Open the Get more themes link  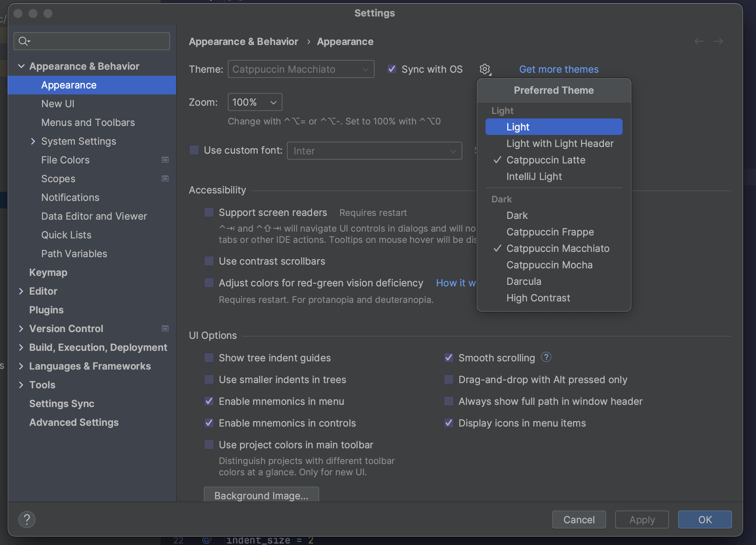click(x=559, y=69)
